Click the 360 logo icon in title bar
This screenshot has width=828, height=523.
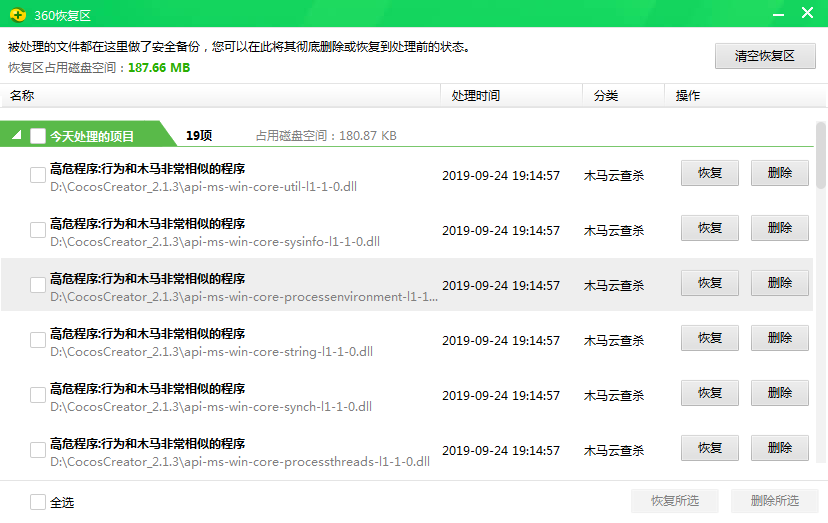coord(18,15)
